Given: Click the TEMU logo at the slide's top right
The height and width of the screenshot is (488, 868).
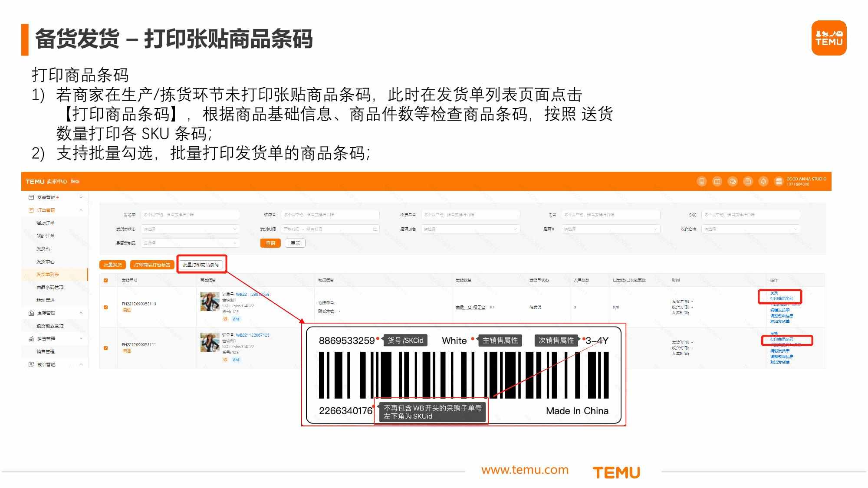Looking at the screenshot, I should click(829, 38).
